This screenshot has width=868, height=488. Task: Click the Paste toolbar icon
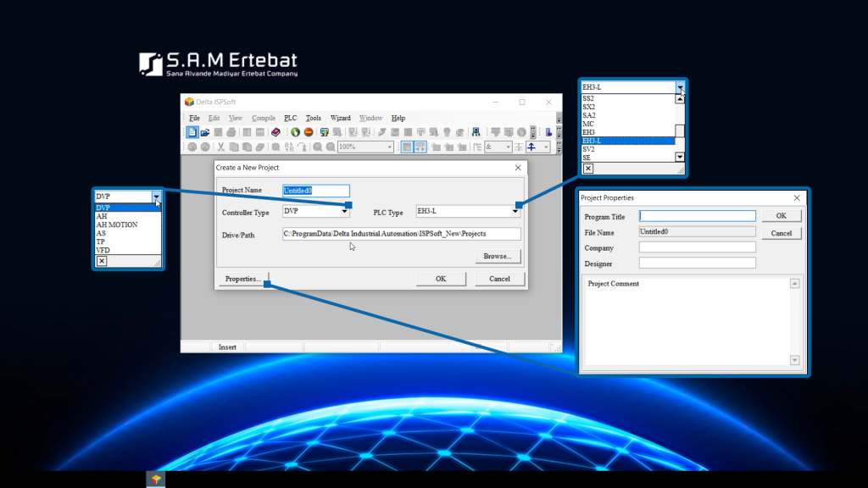247,147
